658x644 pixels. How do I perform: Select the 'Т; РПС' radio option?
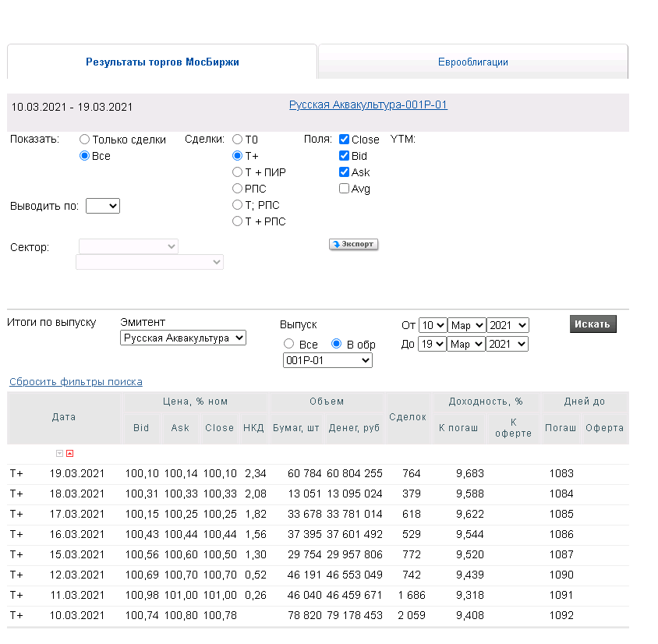point(237,205)
